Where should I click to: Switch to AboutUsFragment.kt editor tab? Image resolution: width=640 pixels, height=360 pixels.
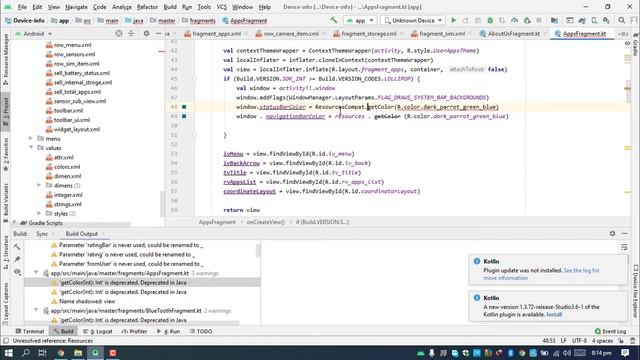coord(513,34)
